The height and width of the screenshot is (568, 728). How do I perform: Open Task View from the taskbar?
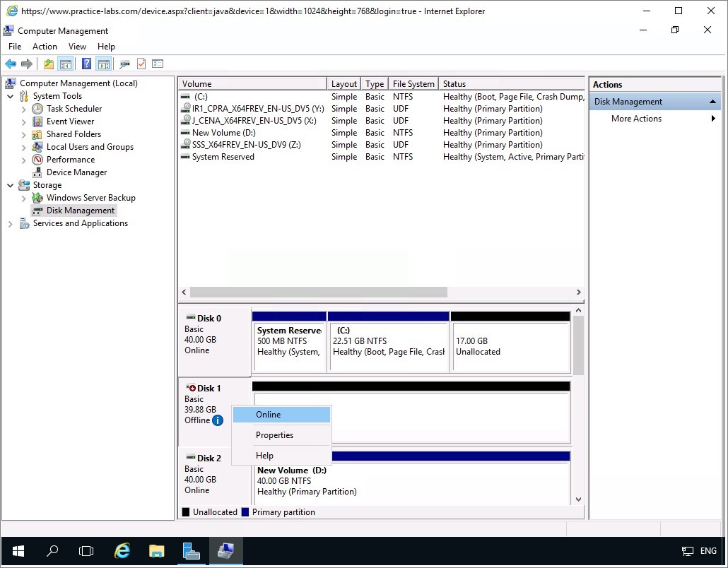(x=86, y=551)
